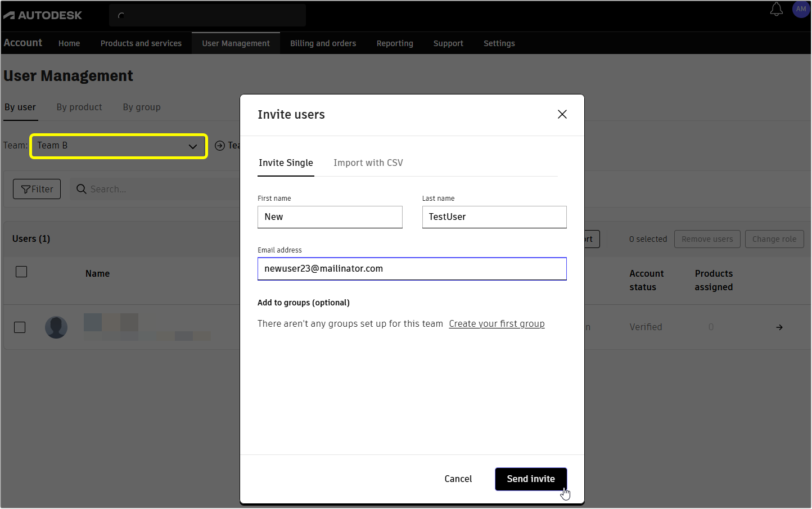Click the Create your first group link

click(x=497, y=323)
